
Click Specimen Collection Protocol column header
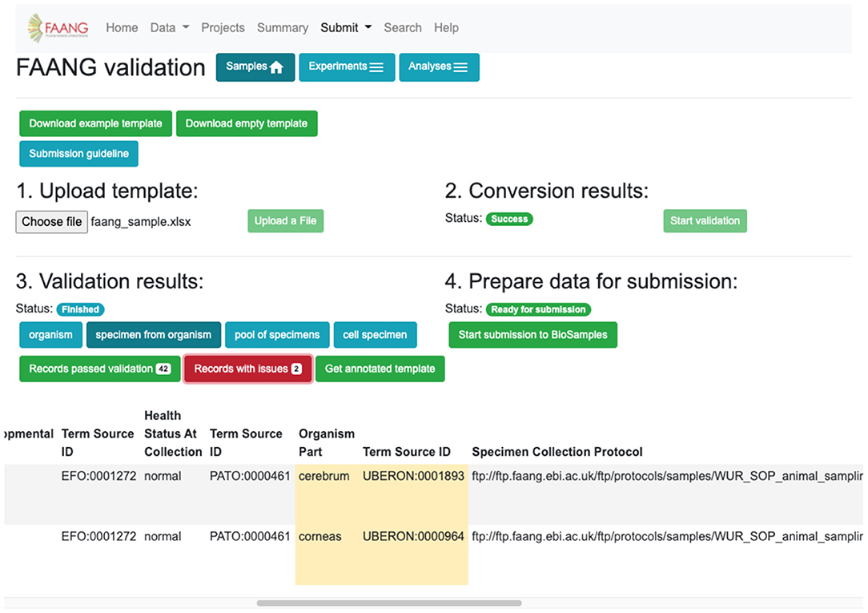coord(557,452)
